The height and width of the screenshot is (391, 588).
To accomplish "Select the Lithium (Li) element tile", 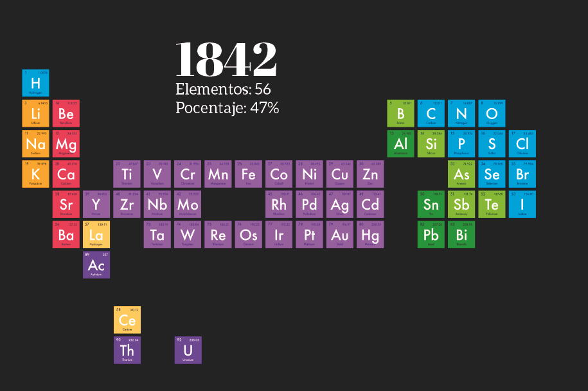I will click(x=35, y=113).
